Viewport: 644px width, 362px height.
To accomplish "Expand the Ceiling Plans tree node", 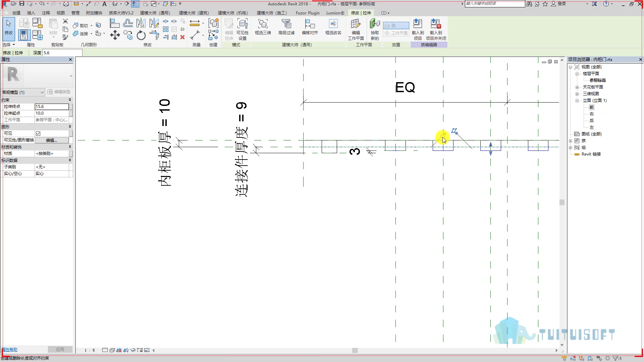I will pos(577,87).
